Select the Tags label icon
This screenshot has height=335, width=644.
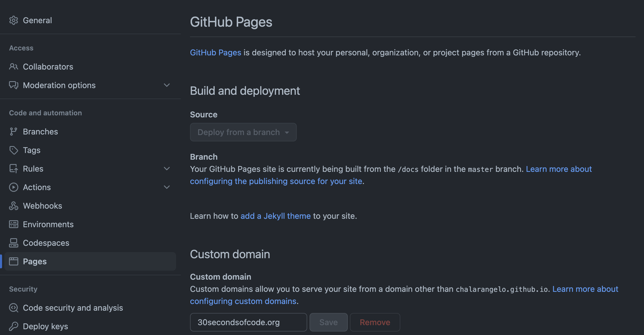coord(13,150)
